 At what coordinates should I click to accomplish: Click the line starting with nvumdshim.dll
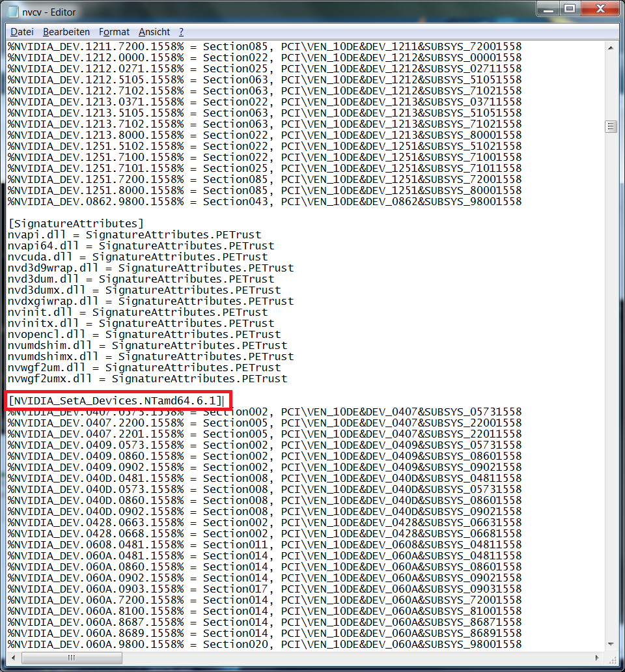[148, 345]
